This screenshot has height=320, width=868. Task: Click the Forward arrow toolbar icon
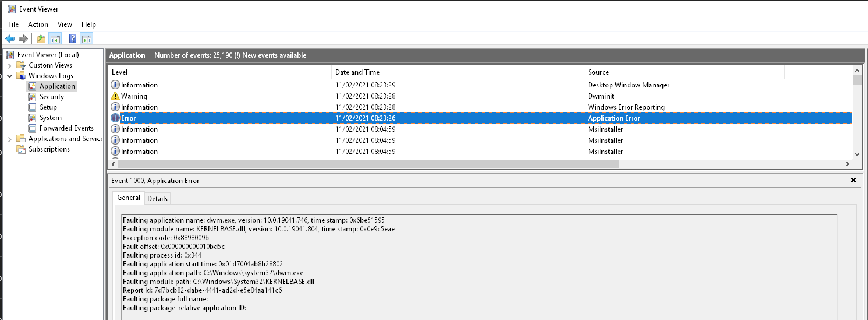click(x=23, y=39)
